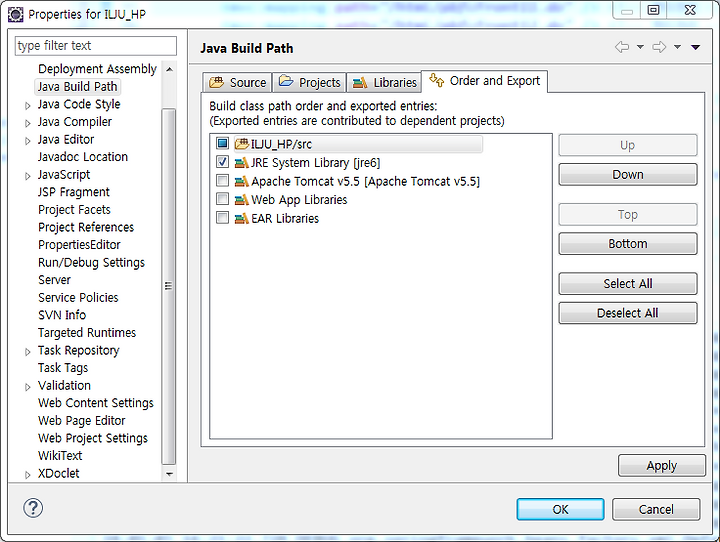
Task: Click the tree scrollbar up arrow
Action: 169,69
